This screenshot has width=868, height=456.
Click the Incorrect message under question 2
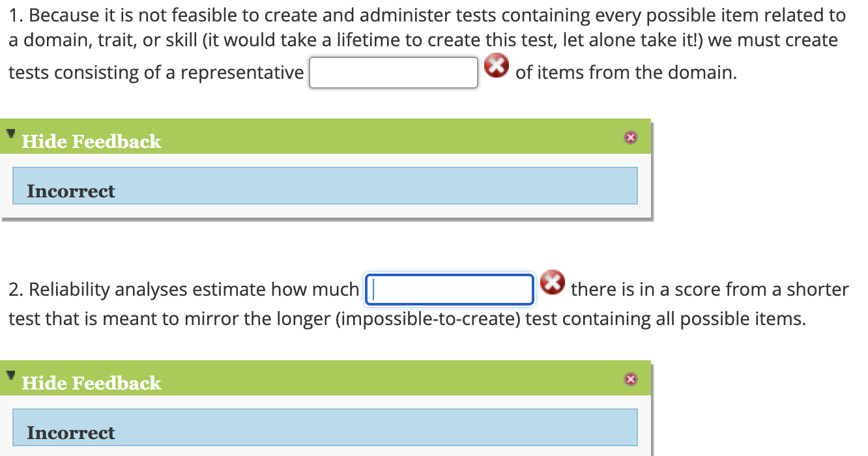(x=70, y=432)
